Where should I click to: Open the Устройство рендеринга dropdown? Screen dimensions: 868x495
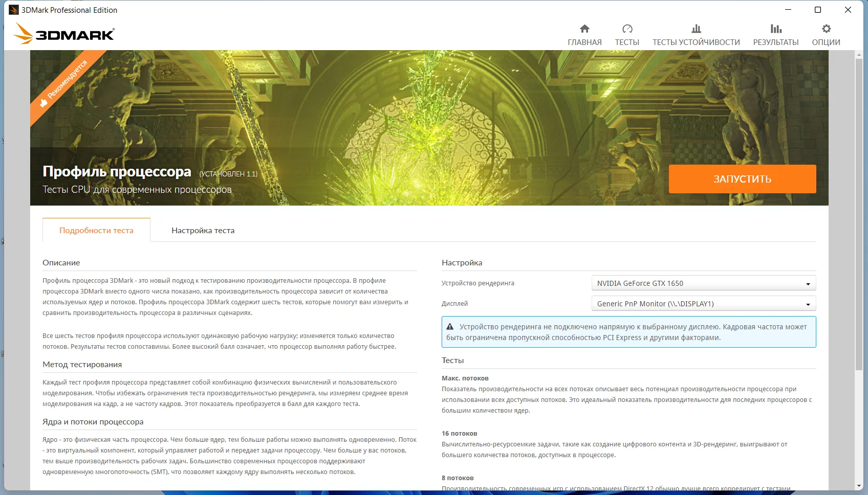tap(704, 283)
